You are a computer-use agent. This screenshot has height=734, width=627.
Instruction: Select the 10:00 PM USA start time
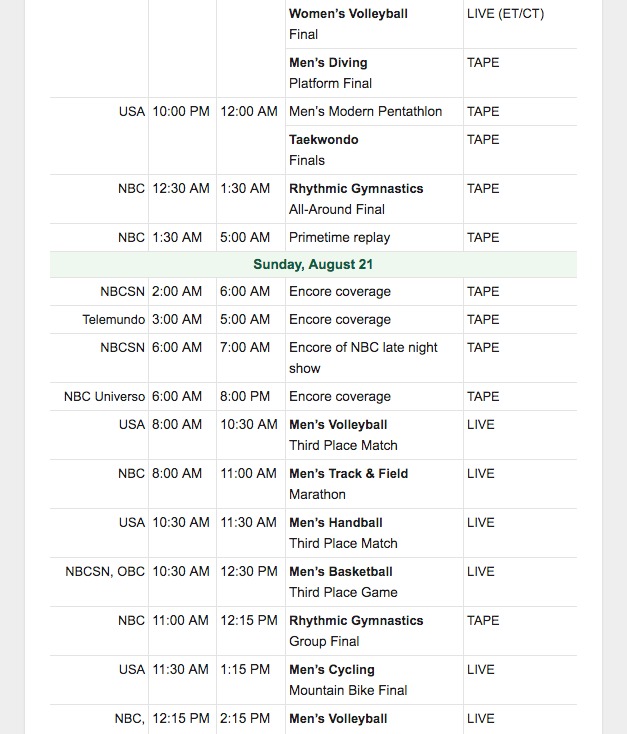tap(181, 111)
